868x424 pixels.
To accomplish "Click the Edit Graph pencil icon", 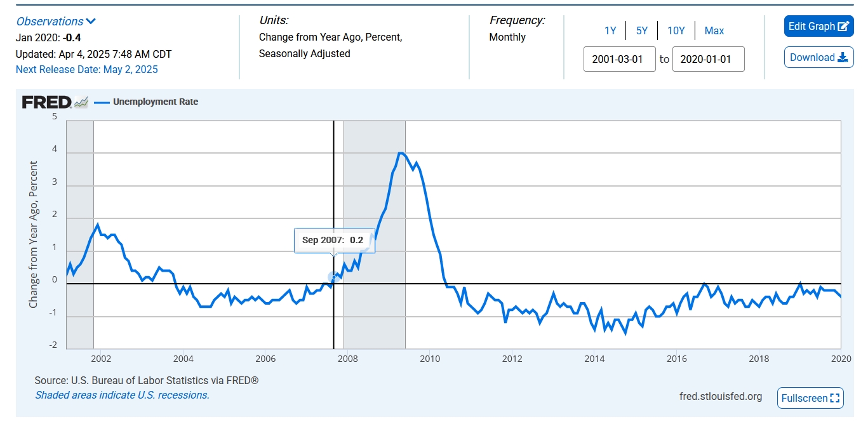I will coord(843,27).
